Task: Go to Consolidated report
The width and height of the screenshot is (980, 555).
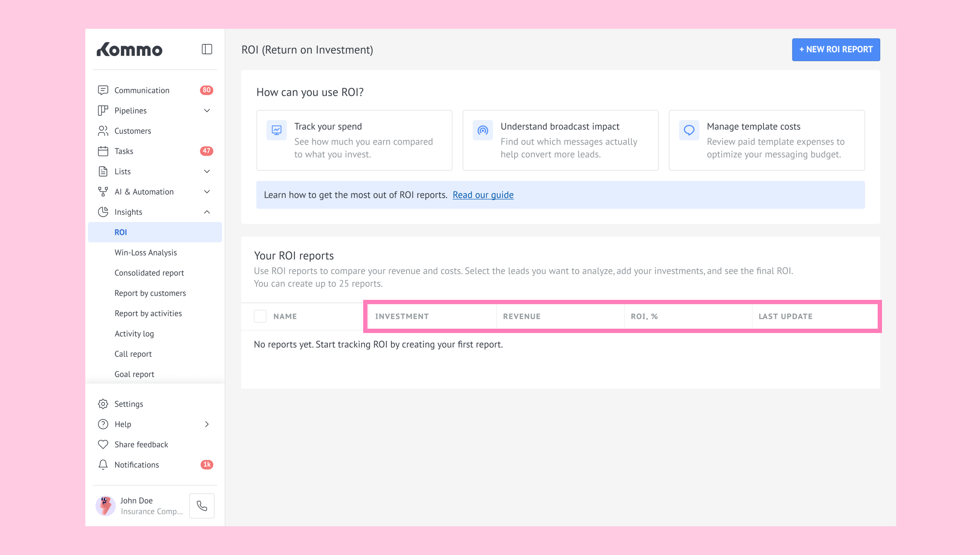Action: pyautogui.click(x=149, y=272)
